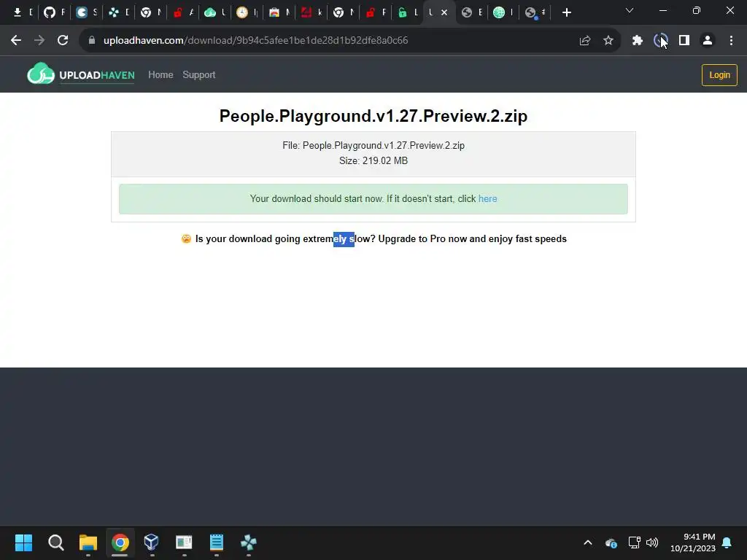Open the tab with the clock favicon
The height and width of the screenshot is (560, 747).
pos(242,12)
